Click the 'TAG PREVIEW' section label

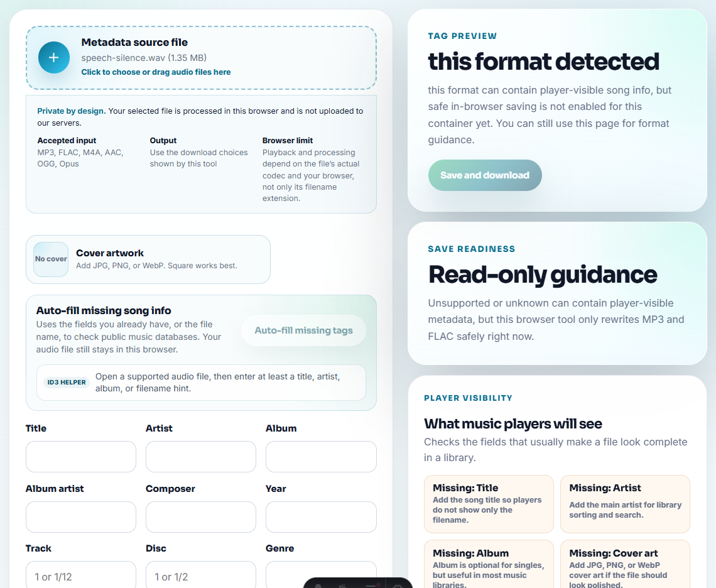[x=462, y=36]
